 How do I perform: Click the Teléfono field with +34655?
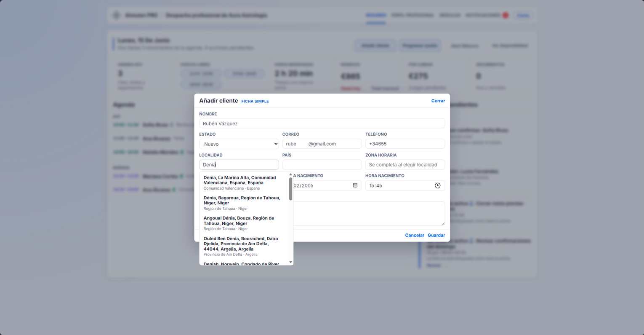click(405, 144)
